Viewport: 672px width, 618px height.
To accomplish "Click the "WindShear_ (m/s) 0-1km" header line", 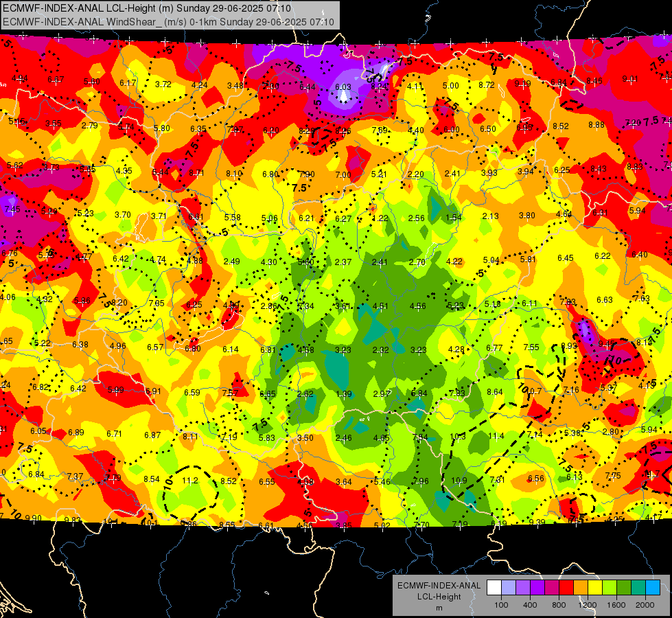I will coord(168,22).
